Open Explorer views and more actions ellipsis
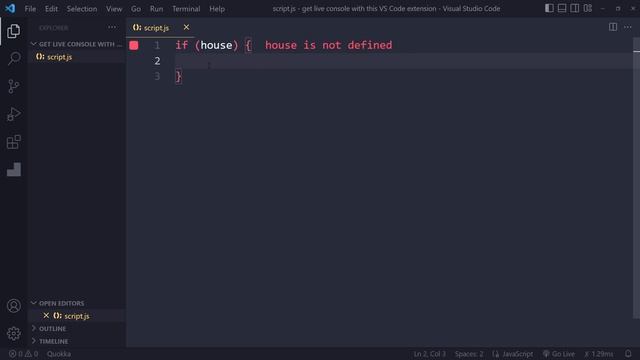Image resolution: width=640 pixels, height=360 pixels. coord(112,27)
